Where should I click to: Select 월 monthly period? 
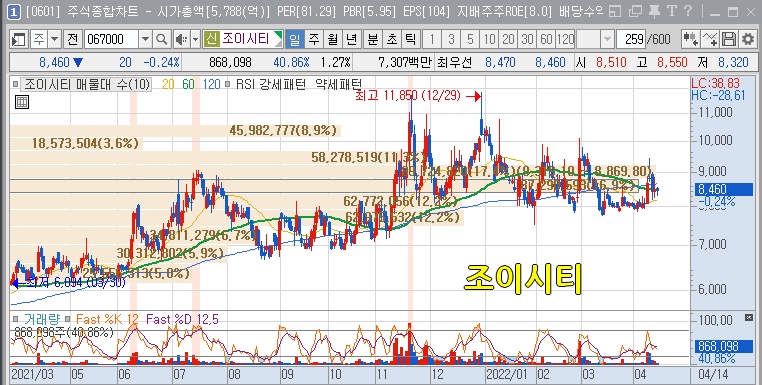(332, 39)
